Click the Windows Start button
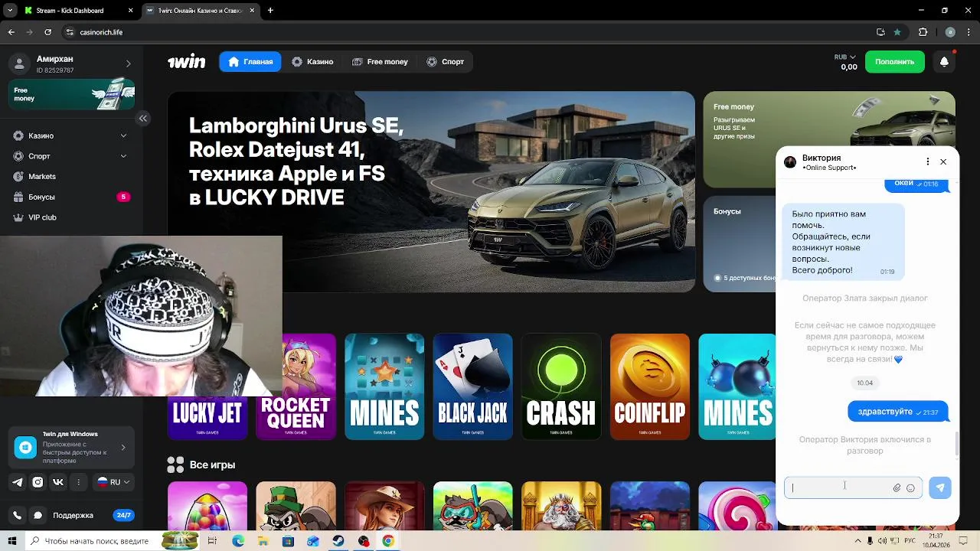This screenshot has width=980, height=551. [x=12, y=541]
